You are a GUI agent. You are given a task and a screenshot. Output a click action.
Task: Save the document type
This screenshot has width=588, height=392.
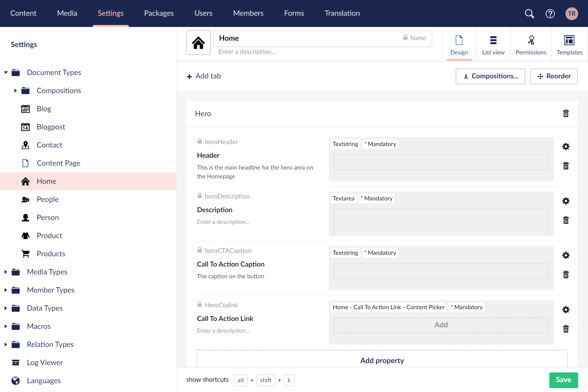(x=563, y=380)
